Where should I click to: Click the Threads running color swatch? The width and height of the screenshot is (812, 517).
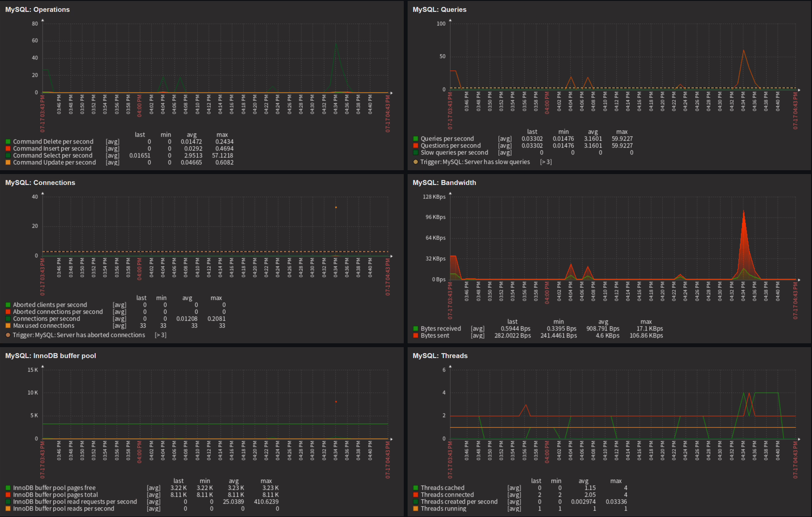[x=416, y=508]
